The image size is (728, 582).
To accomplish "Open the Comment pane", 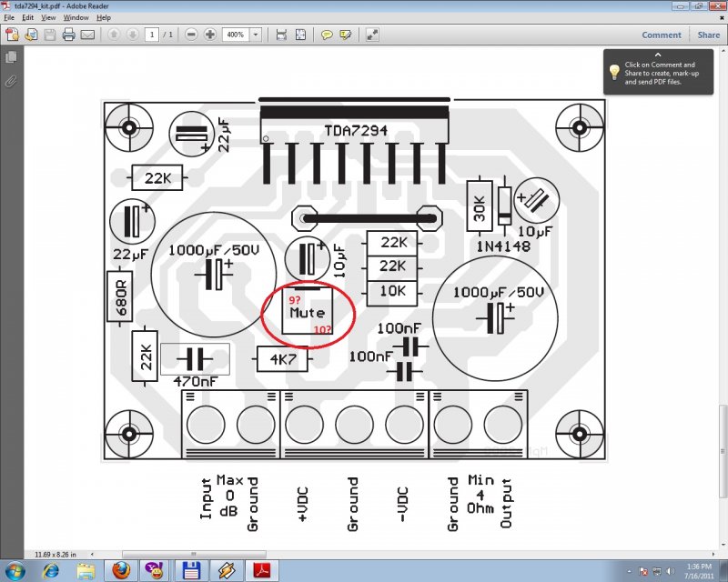I will click(x=662, y=35).
